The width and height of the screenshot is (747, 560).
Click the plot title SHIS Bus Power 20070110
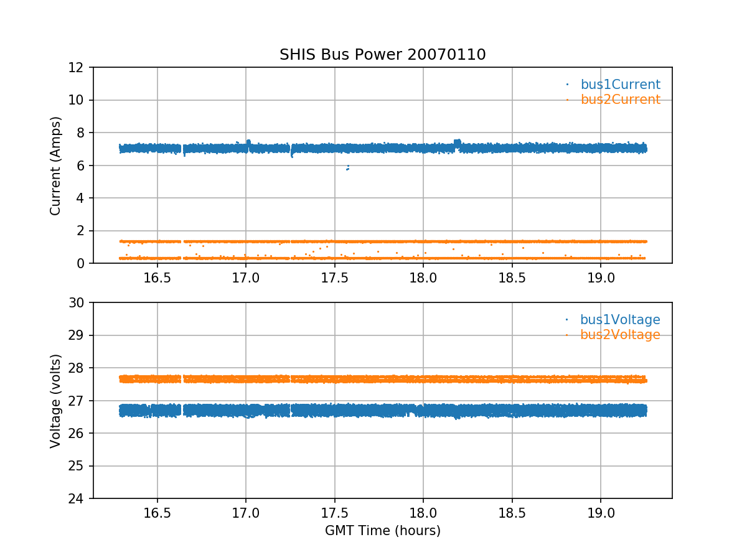tap(382, 55)
